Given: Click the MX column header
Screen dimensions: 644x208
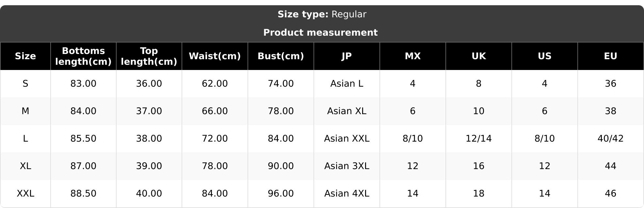Looking at the screenshot, I should tap(413, 56).
